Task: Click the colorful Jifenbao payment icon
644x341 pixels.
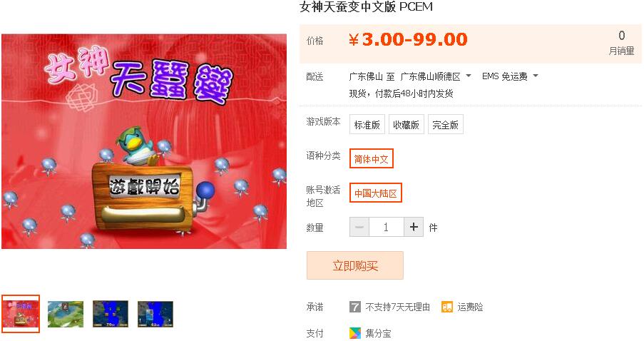Action: coord(355,332)
